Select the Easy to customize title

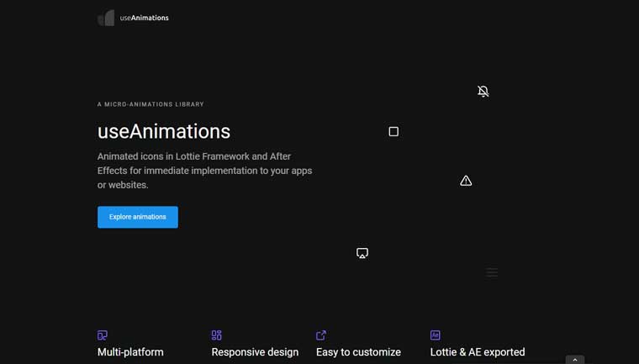coord(358,352)
